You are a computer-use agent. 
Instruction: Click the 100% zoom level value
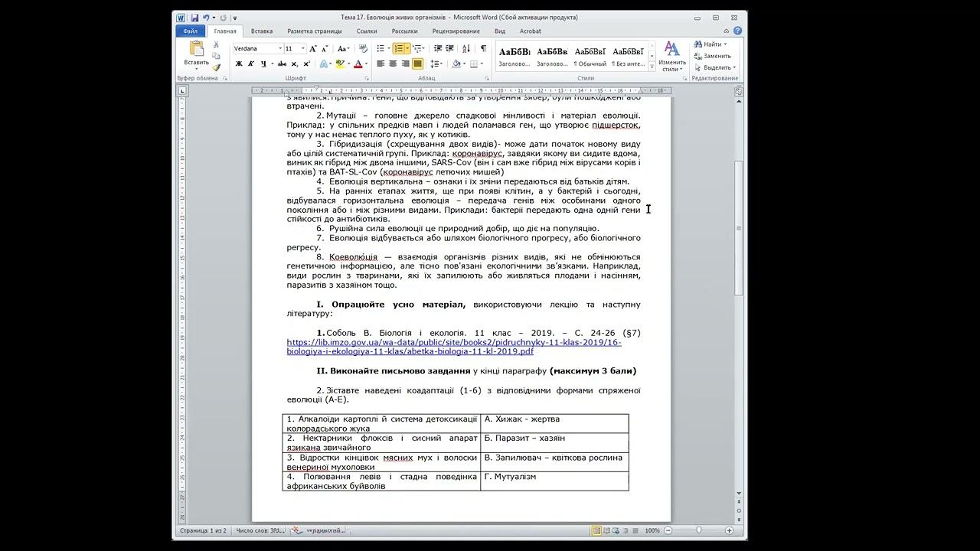point(652,530)
